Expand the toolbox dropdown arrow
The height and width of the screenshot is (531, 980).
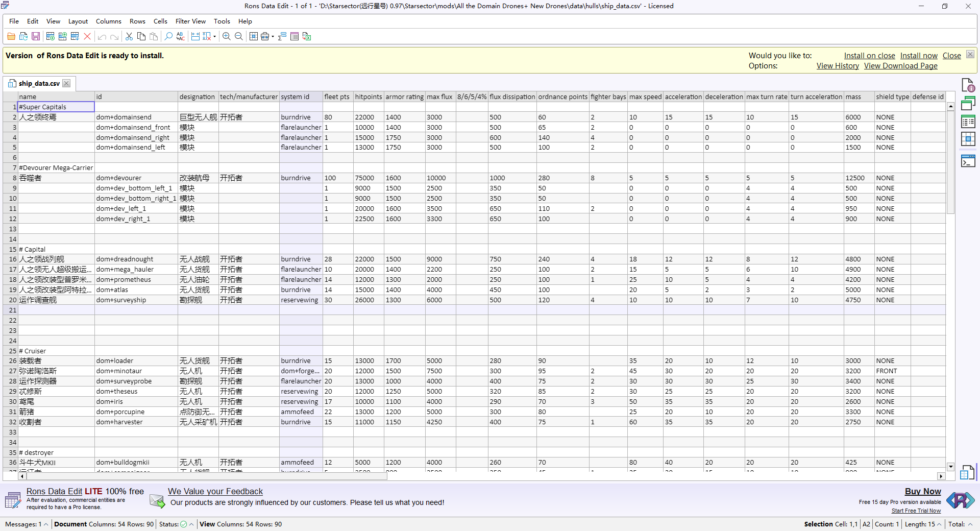click(273, 37)
